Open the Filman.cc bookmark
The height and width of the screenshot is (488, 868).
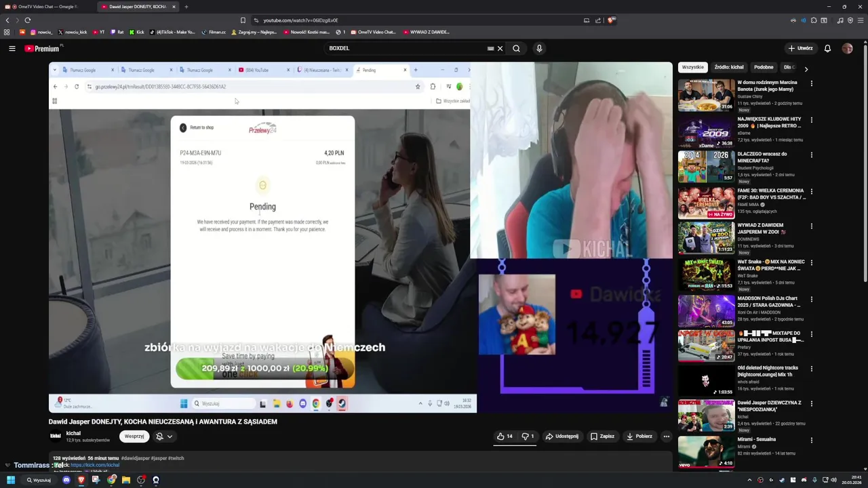tap(214, 32)
